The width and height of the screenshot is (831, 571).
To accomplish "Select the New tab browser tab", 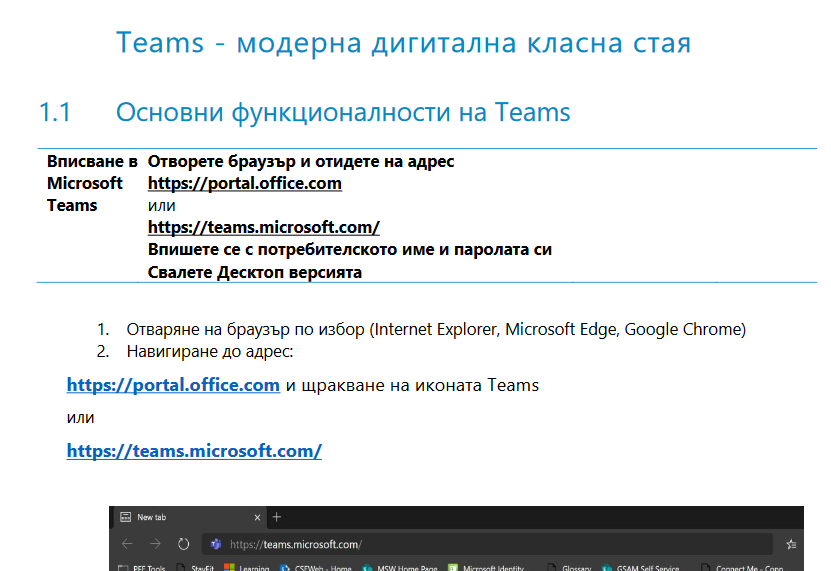I will click(188, 517).
